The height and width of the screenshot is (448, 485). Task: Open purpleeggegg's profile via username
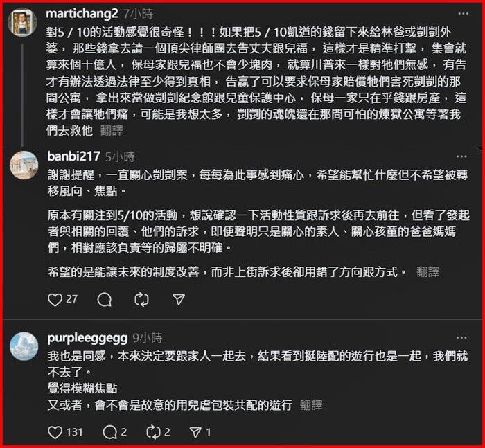click(x=87, y=338)
